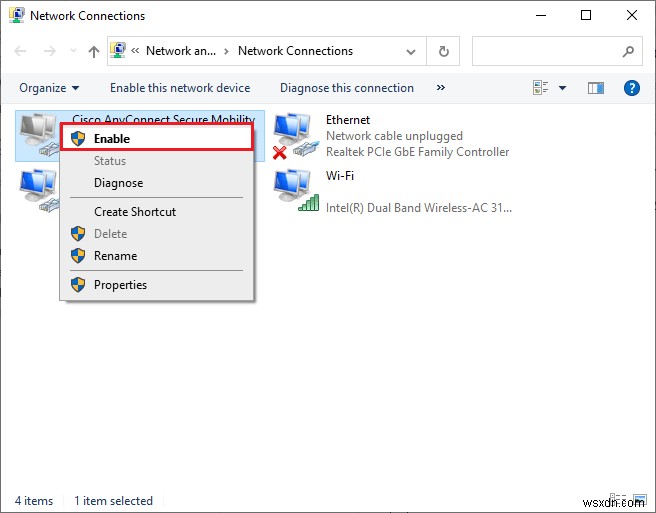656x513 pixels.
Task: Refresh the Network Connections view
Action: pos(443,51)
